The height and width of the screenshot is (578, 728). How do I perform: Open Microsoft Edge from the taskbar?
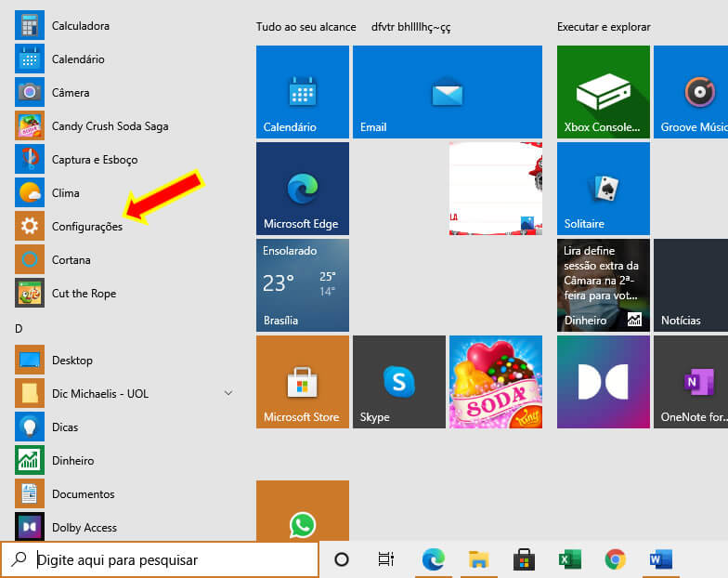[433, 559]
